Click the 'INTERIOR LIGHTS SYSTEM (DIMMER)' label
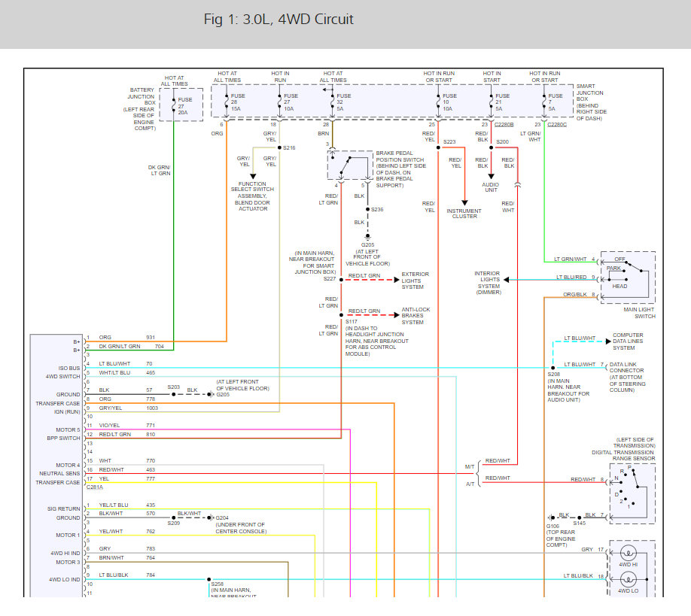 pos(488,283)
